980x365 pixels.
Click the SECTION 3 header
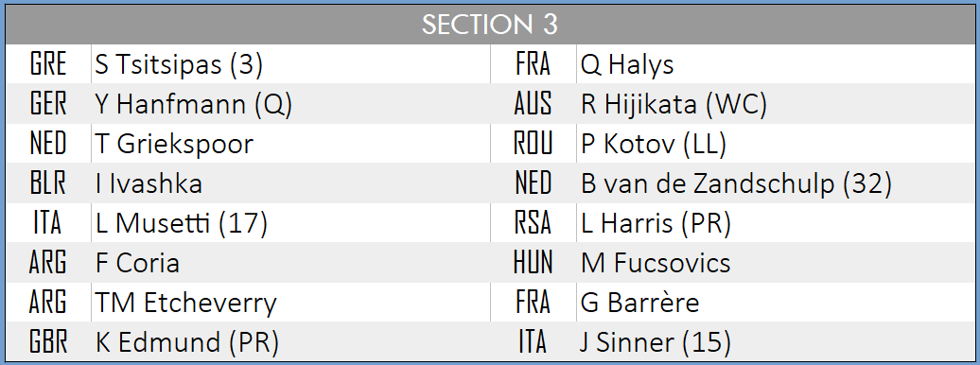point(489,25)
